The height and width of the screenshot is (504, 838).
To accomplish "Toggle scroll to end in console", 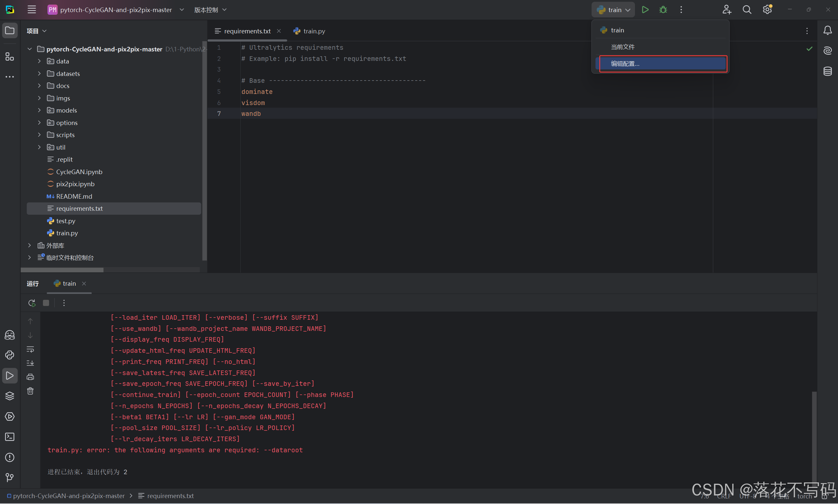I will pos(30,363).
